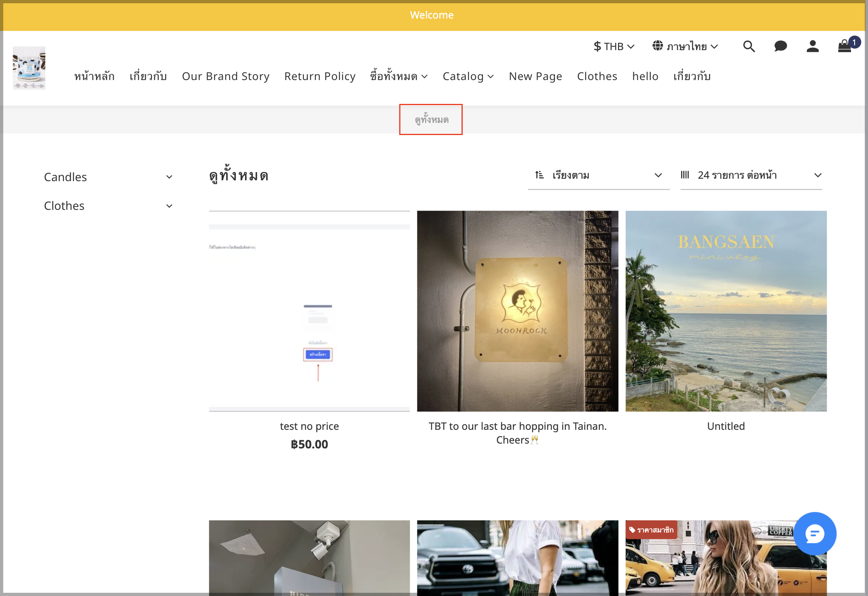Open the search magnifier icon

749,46
